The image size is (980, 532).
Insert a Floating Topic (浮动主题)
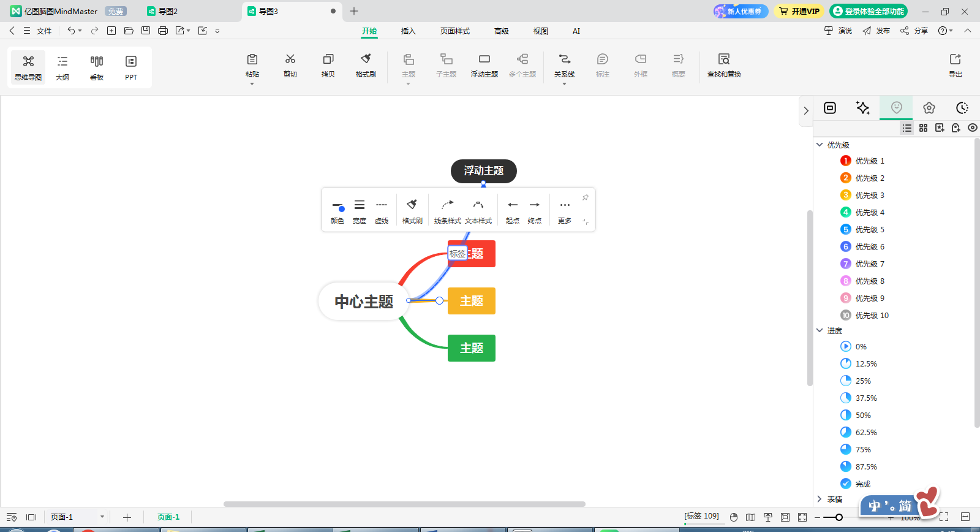click(484, 65)
